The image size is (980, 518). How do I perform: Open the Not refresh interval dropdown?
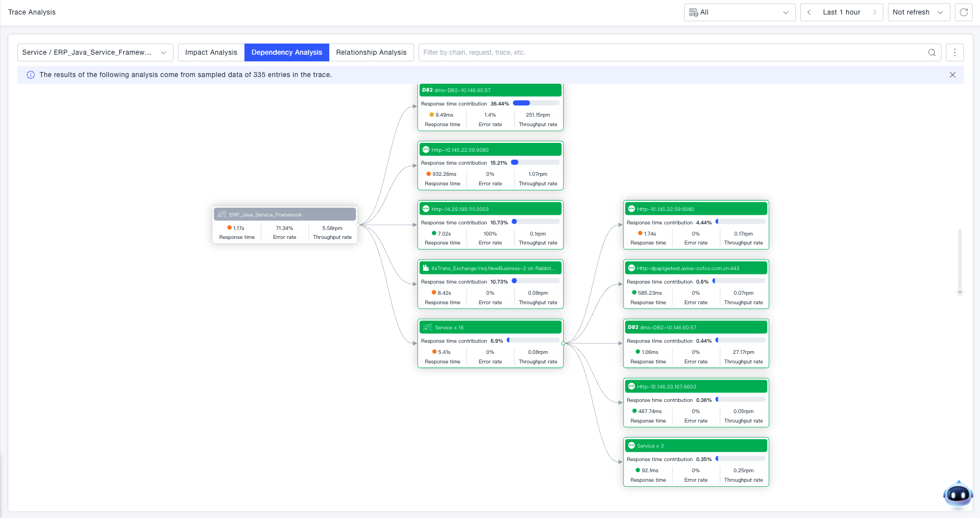(x=918, y=12)
